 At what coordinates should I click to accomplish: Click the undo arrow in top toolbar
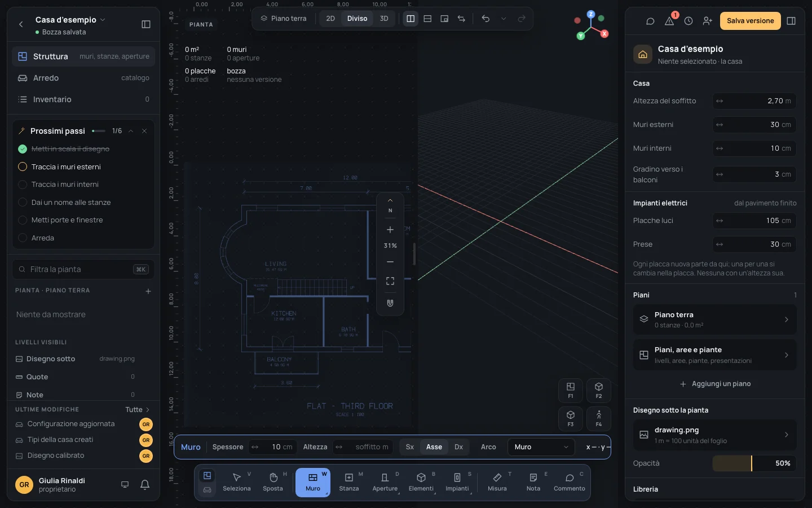coord(486,19)
